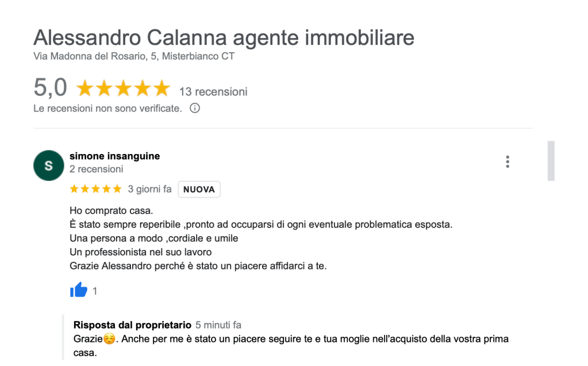Click the like count next to thumbs-up
This screenshot has height=366, width=588.
[x=95, y=291]
